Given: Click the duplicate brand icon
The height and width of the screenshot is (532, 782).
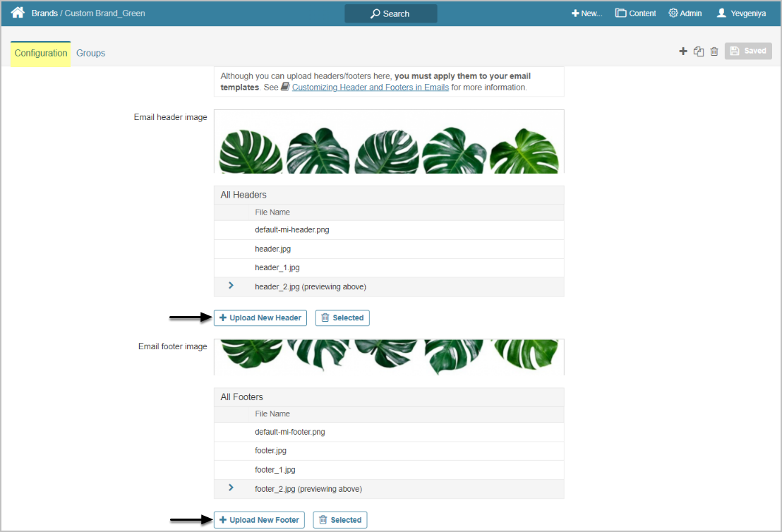Looking at the screenshot, I should pyautogui.click(x=699, y=51).
